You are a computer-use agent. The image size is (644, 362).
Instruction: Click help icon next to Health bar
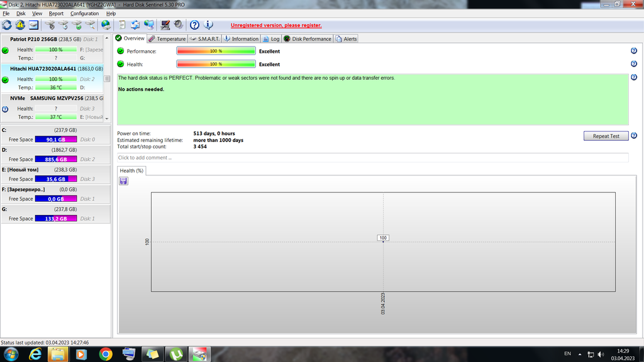click(x=634, y=64)
